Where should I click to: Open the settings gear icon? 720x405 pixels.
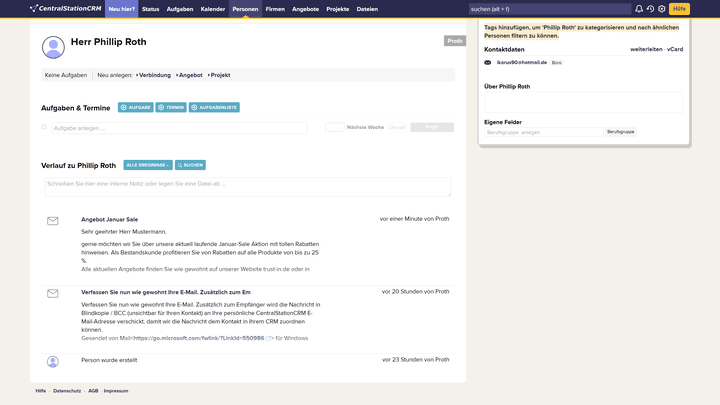click(661, 9)
